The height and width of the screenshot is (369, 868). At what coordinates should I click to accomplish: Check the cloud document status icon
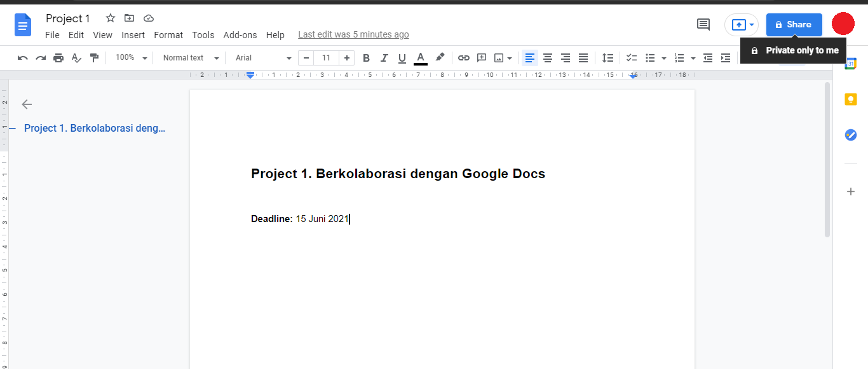149,18
